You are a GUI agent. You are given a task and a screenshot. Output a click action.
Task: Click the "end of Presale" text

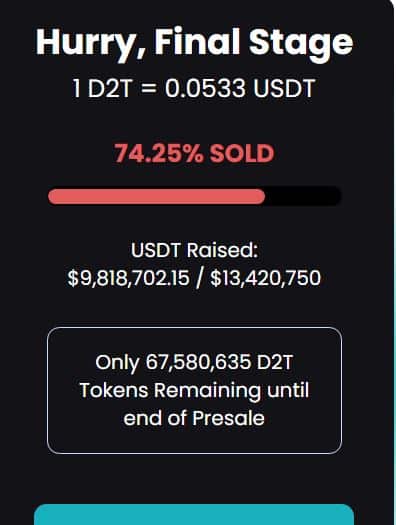[194, 418]
